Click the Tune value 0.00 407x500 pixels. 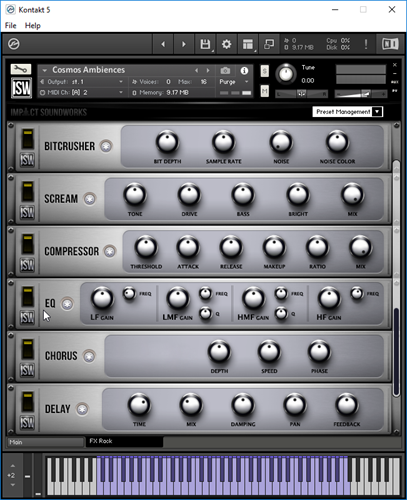pos(308,81)
